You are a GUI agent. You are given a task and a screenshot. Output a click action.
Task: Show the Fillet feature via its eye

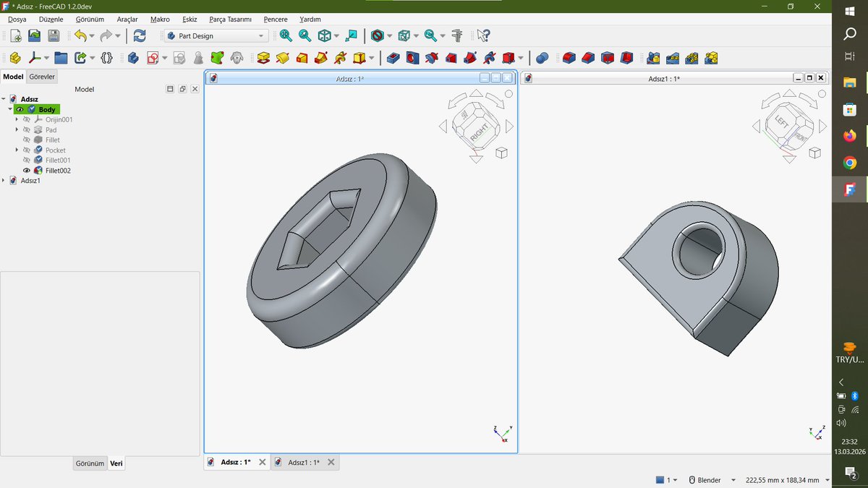pos(26,140)
